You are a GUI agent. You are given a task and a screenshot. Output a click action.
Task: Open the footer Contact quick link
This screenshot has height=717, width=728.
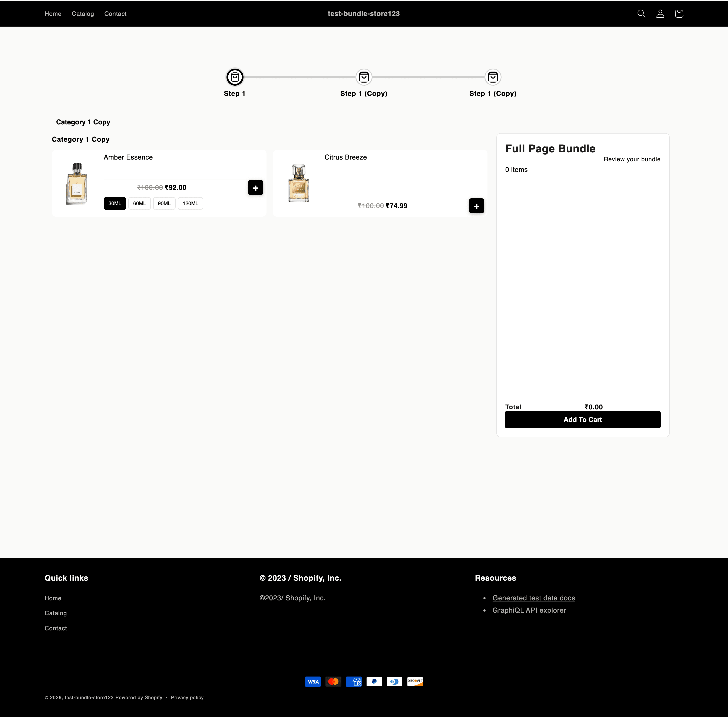point(56,628)
